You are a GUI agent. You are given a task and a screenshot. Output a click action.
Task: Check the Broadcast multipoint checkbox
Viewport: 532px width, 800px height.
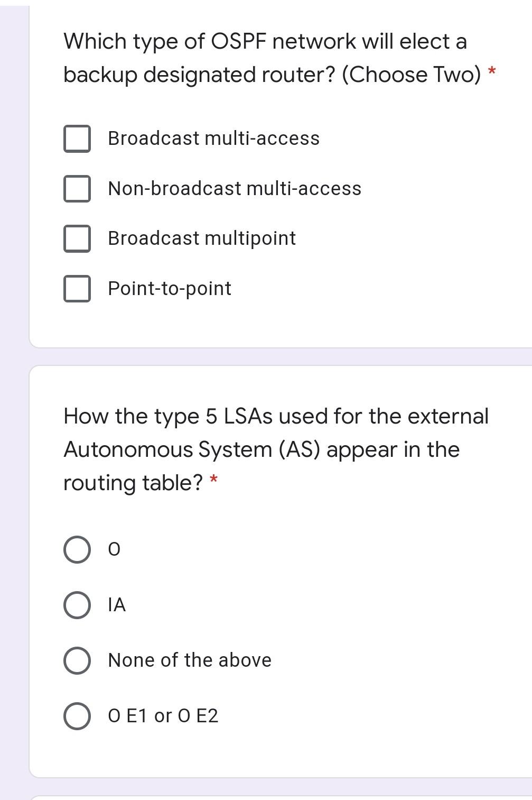point(78,238)
